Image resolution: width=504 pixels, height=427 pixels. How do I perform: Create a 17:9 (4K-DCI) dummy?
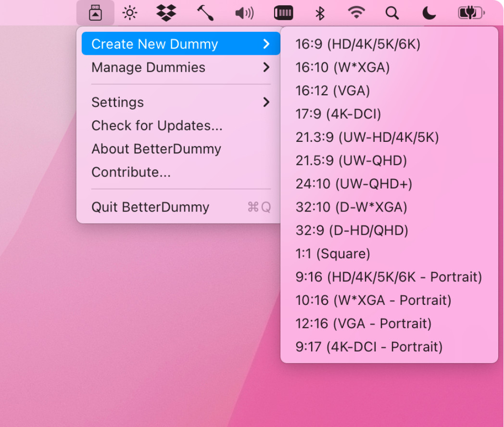(389, 114)
